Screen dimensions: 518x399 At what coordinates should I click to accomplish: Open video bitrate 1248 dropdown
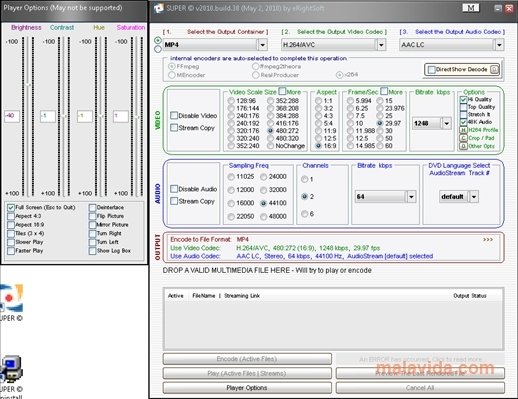447,124
